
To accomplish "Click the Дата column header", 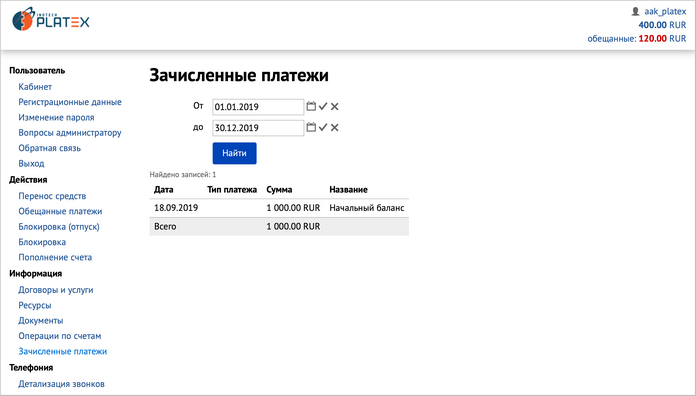I will click(x=163, y=190).
